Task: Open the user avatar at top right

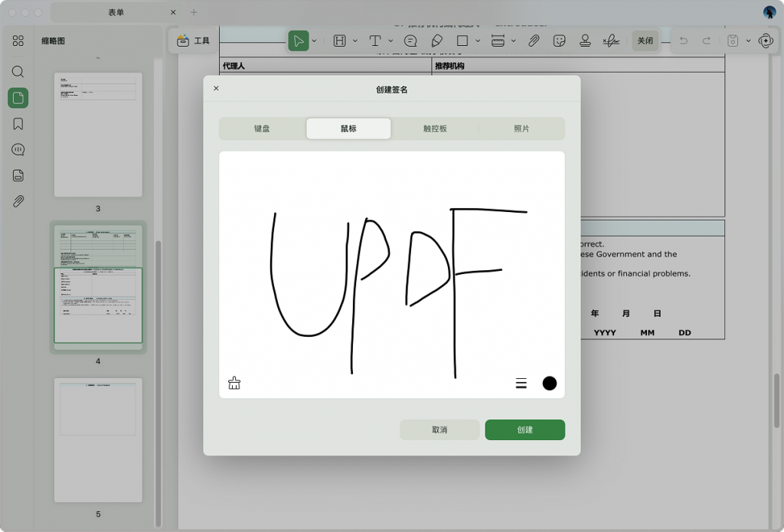Action: click(x=769, y=12)
